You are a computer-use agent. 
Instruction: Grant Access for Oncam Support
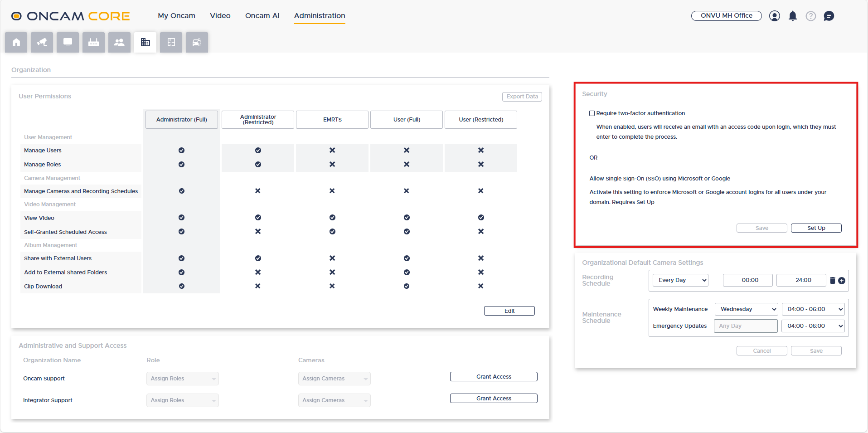[x=494, y=377]
